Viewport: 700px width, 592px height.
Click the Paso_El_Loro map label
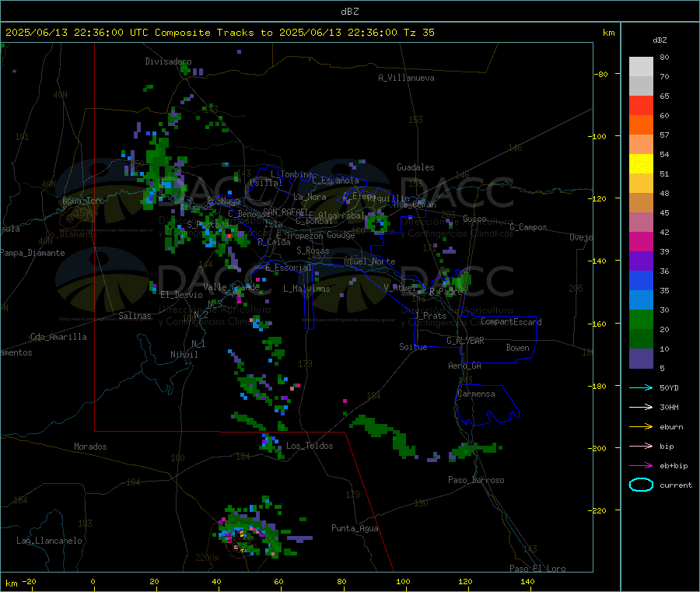coord(537,569)
